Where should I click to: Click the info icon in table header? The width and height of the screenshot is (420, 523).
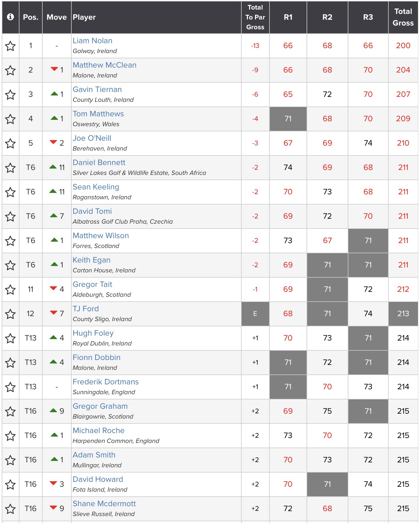pos(10,17)
